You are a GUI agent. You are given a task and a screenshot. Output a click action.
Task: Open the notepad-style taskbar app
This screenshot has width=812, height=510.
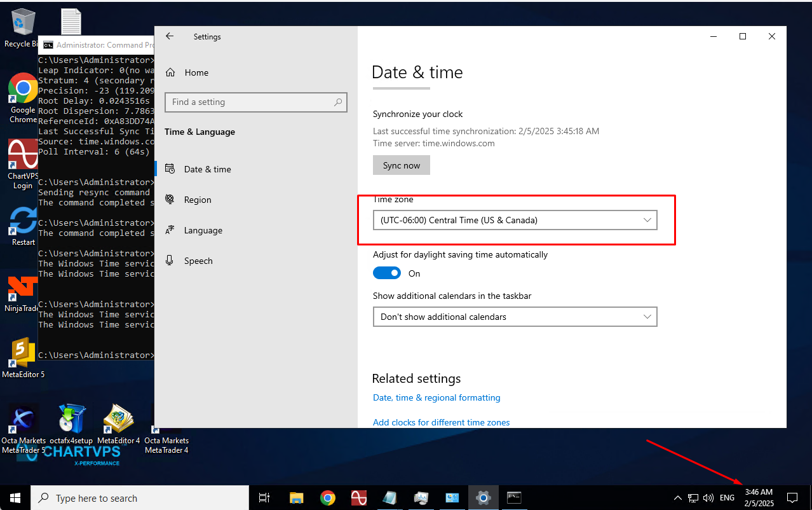tap(390, 498)
